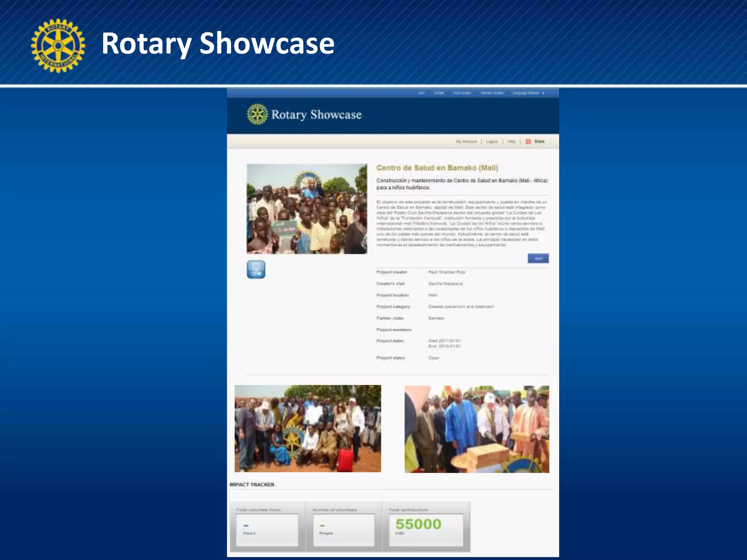The image size is (747, 560).
Task: Open the red Share icon
Action: [x=528, y=141]
